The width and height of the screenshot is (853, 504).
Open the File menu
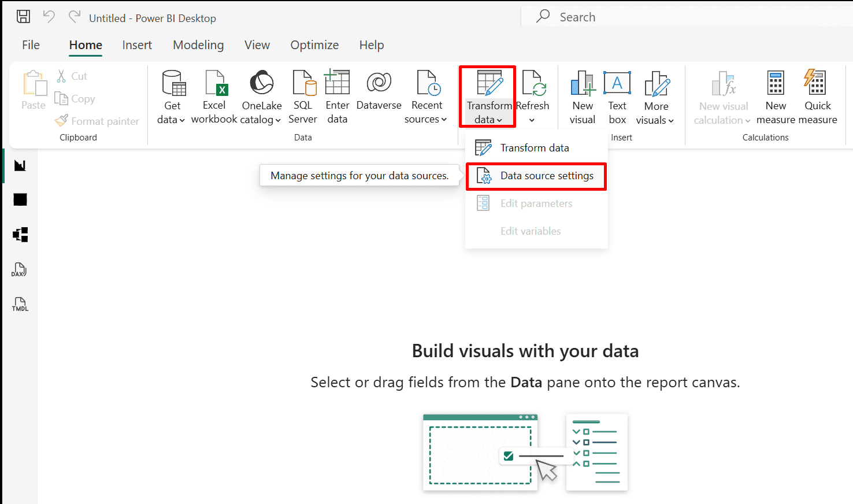[31, 45]
